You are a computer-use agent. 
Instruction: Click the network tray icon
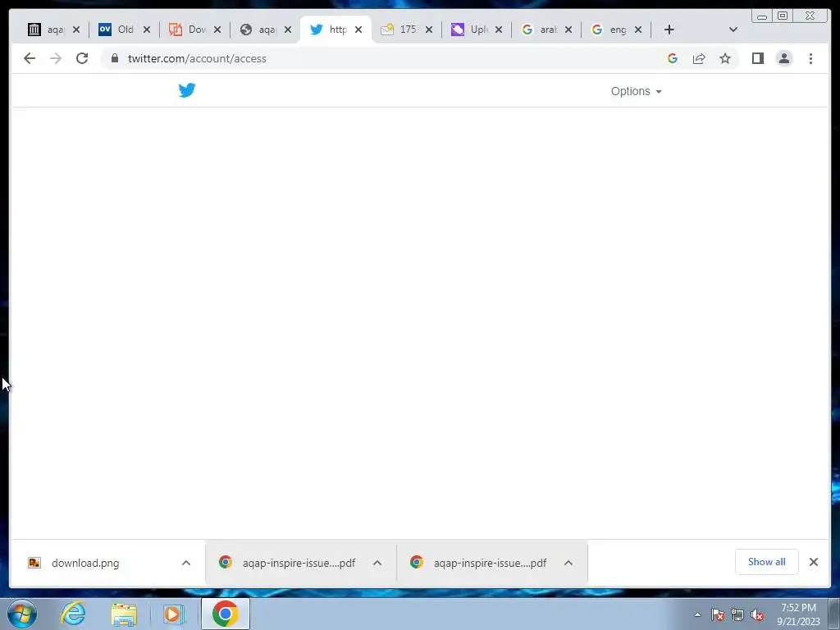click(x=737, y=614)
